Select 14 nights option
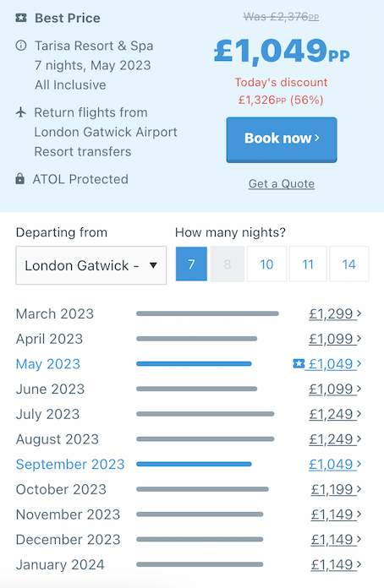Screen dimensions: 384x588 349,264
